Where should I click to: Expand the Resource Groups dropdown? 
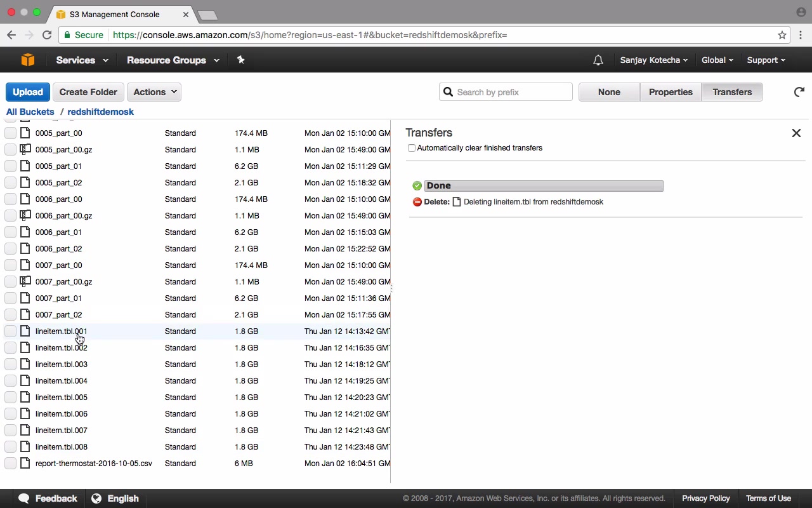[x=173, y=60]
